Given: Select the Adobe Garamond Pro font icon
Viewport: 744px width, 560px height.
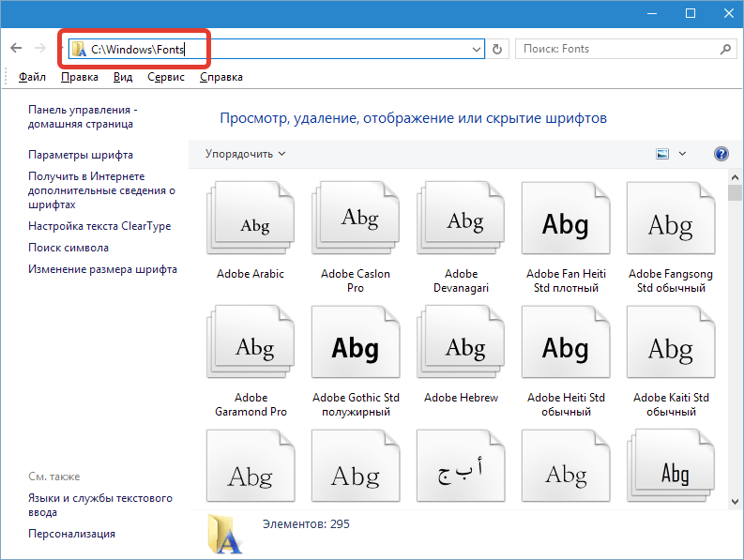Looking at the screenshot, I should [x=251, y=341].
